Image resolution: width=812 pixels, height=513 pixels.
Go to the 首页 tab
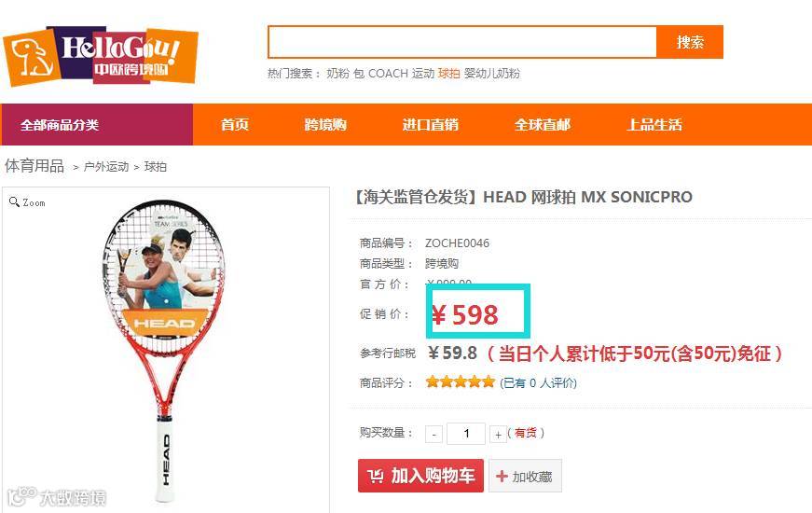pyautogui.click(x=235, y=124)
